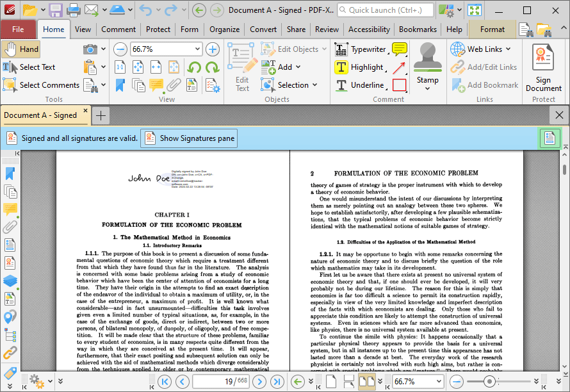
Task: Toggle the fit-page view icon in View group
Action: point(138,67)
